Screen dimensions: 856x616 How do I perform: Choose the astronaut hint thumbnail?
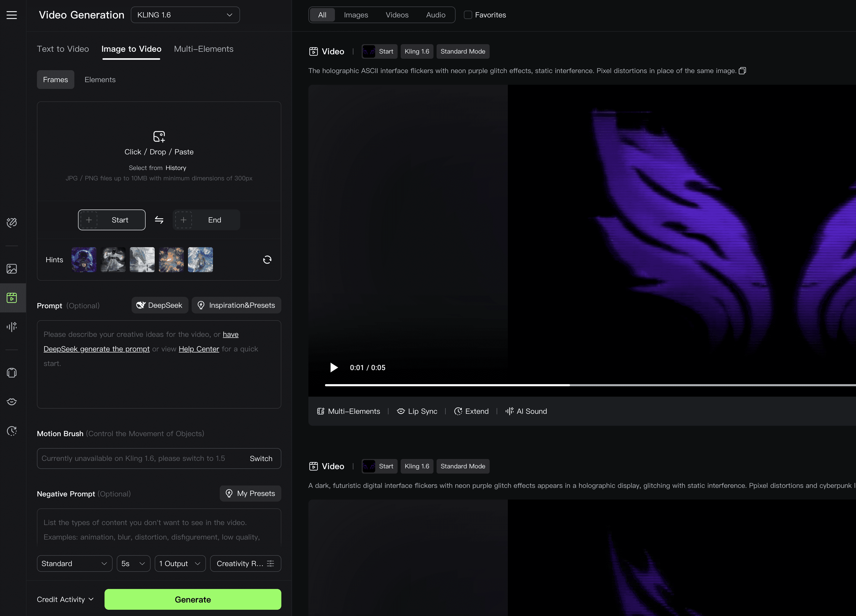(84, 260)
